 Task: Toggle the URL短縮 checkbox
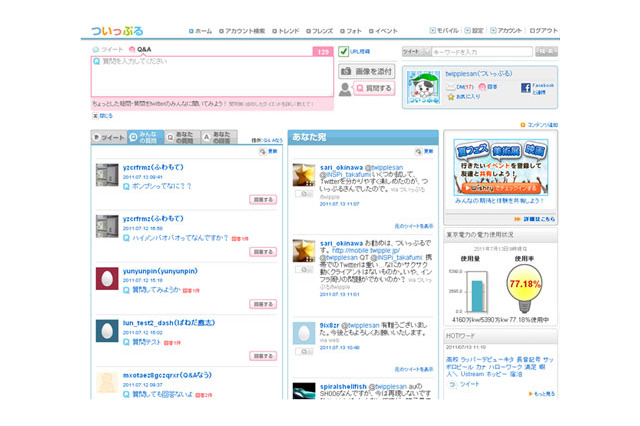[x=343, y=51]
